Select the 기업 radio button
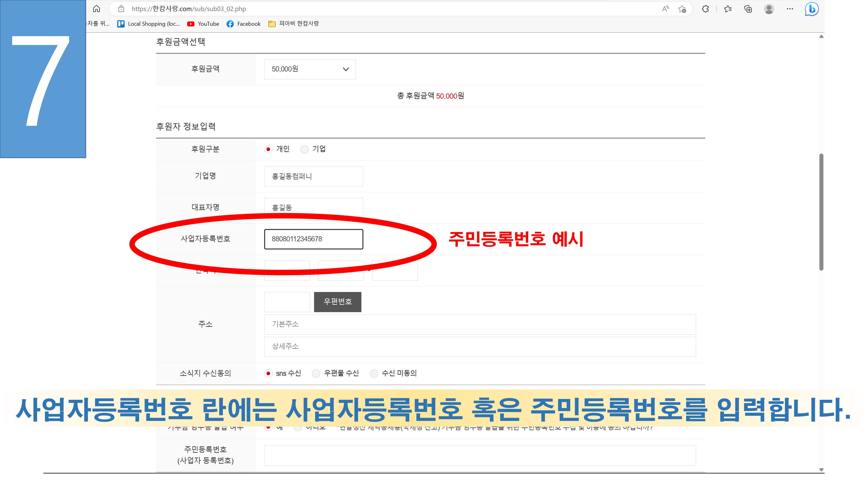 pyautogui.click(x=304, y=149)
